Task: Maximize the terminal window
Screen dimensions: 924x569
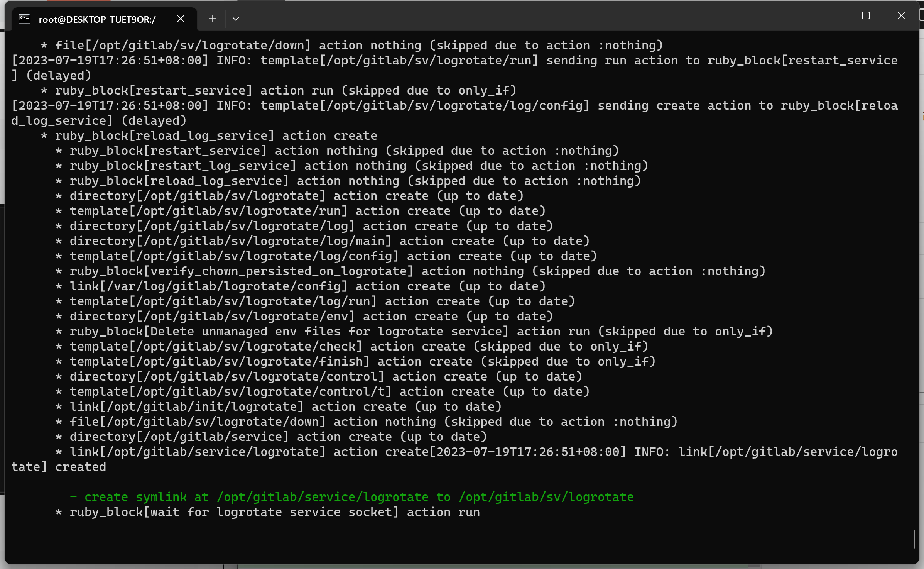Action: [866, 15]
